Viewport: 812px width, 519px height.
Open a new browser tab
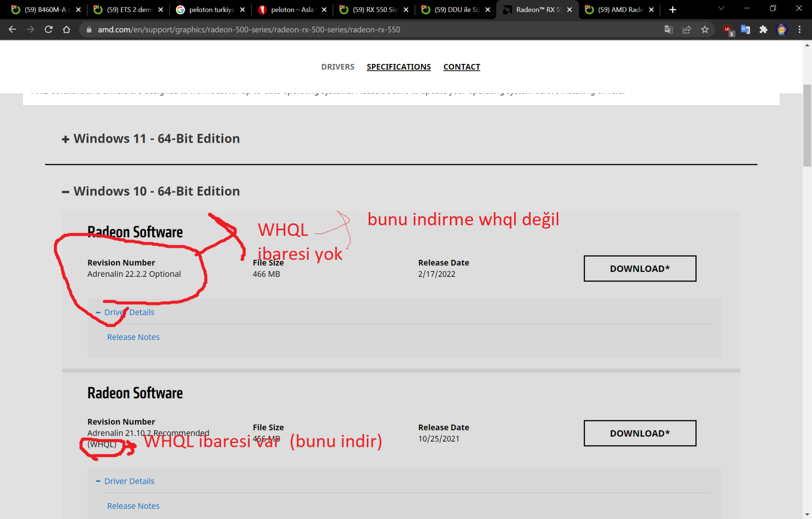tap(672, 10)
